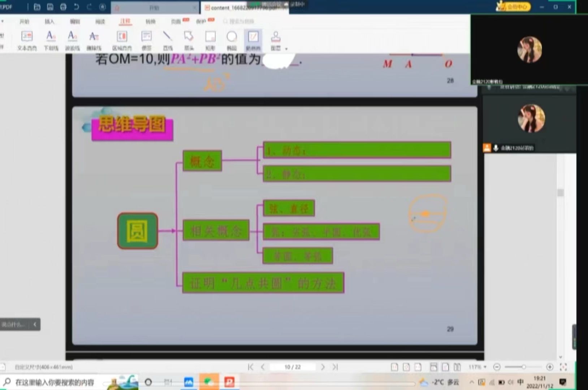Open the Convert (转换) ribbon tab
This screenshot has width=588, height=390.
click(x=150, y=22)
